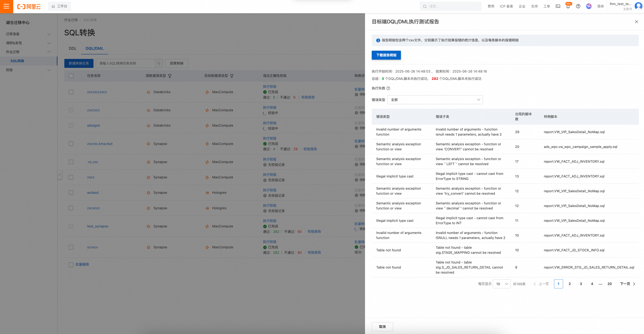Open the 工作台 workbench button
Viewport: 644px width, 334px height.
(59, 6)
